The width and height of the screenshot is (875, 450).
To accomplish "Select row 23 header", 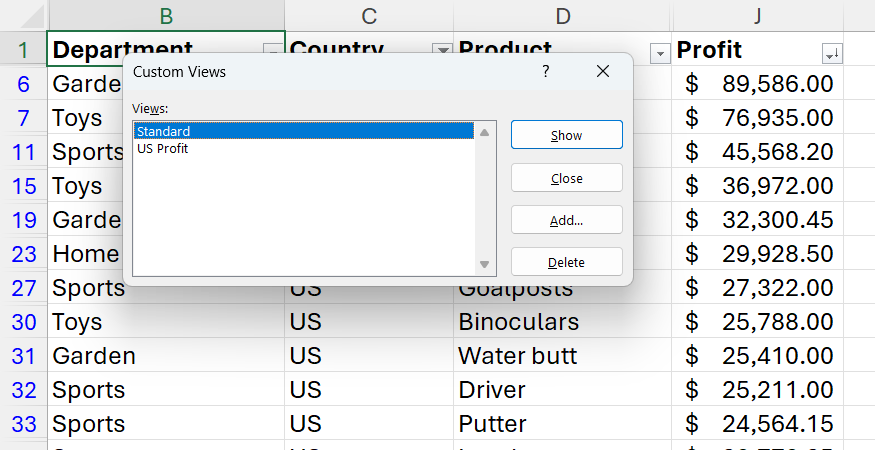I will (x=23, y=254).
